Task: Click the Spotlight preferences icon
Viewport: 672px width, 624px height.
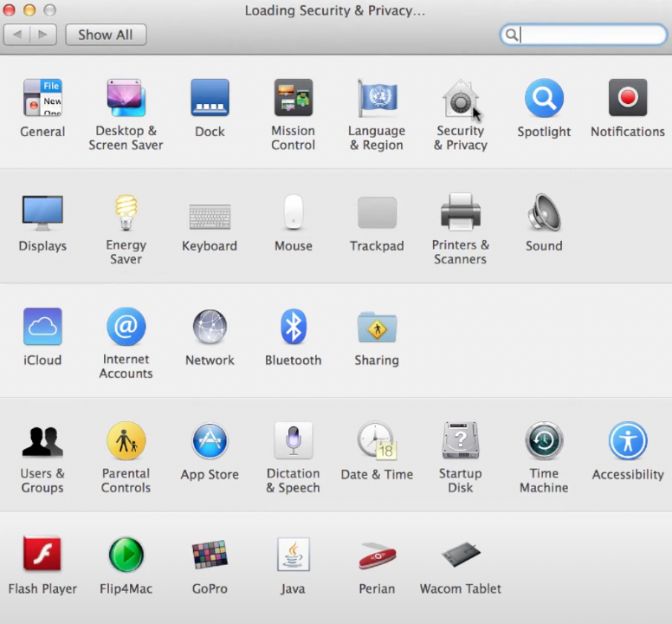Action: [x=544, y=99]
